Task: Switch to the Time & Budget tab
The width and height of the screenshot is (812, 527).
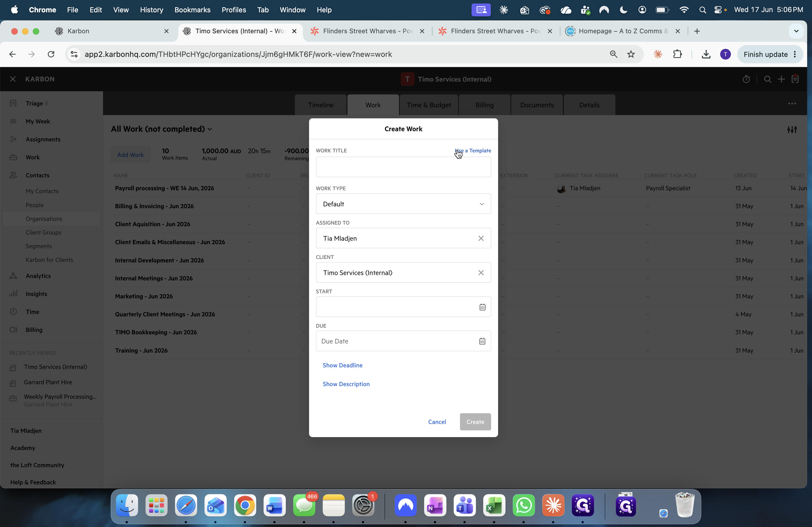Action: pos(429,105)
